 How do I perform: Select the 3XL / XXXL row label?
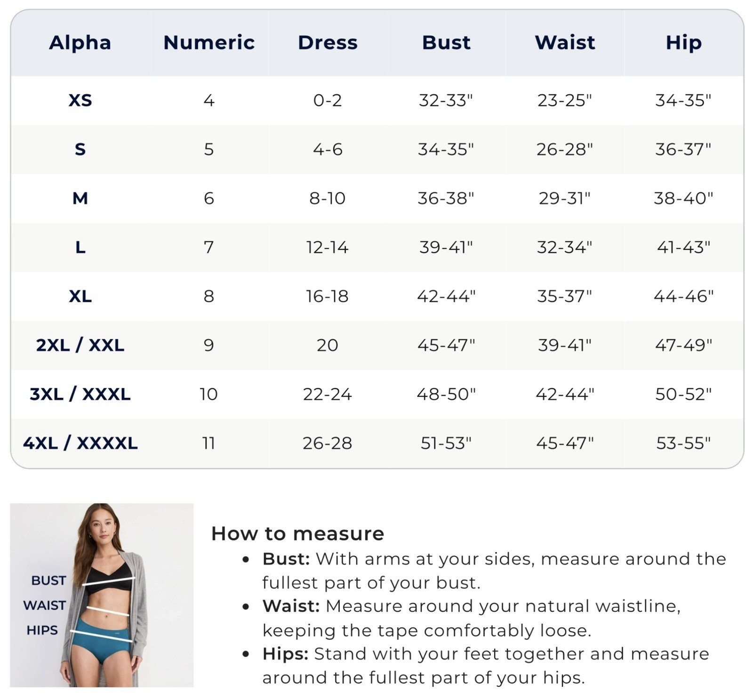click(80, 394)
